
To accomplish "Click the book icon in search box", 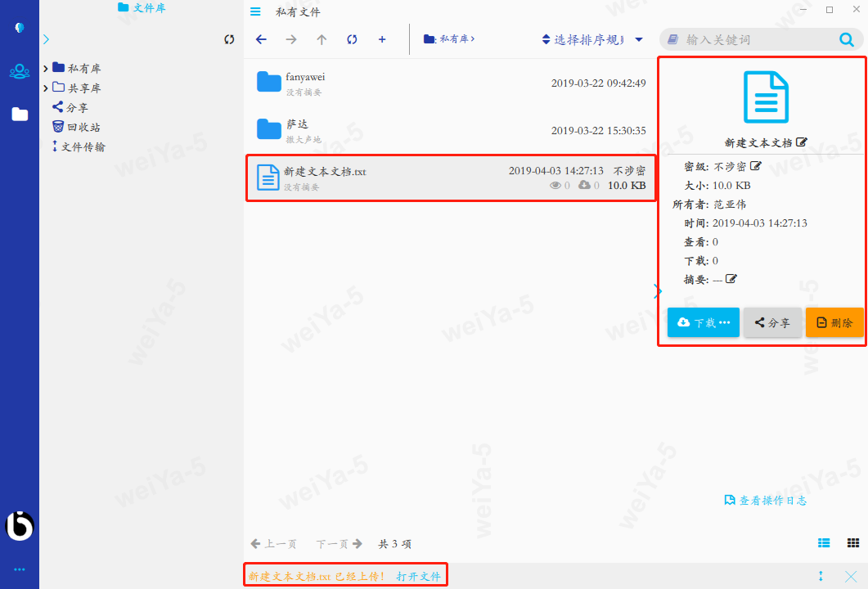I will pyautogui.click(x=673, y=39).
